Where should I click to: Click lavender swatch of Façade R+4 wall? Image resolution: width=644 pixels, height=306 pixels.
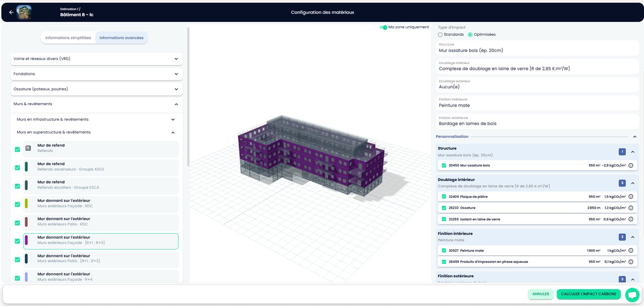[x=26, y=277]
